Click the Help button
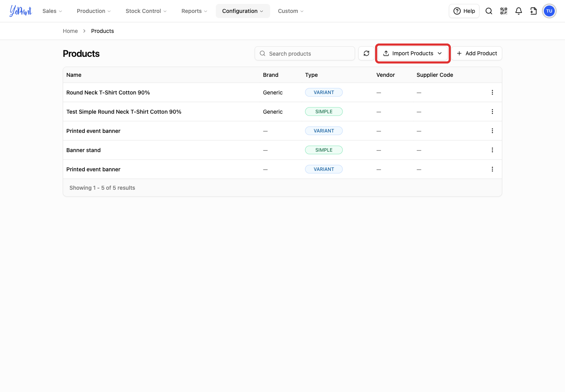This screenshot has width=565, height=392. [464, 11]
